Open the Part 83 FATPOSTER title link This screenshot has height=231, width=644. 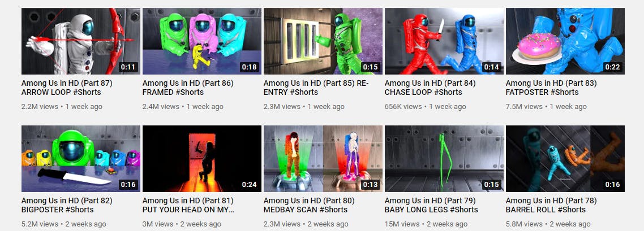tap(551, 88)
